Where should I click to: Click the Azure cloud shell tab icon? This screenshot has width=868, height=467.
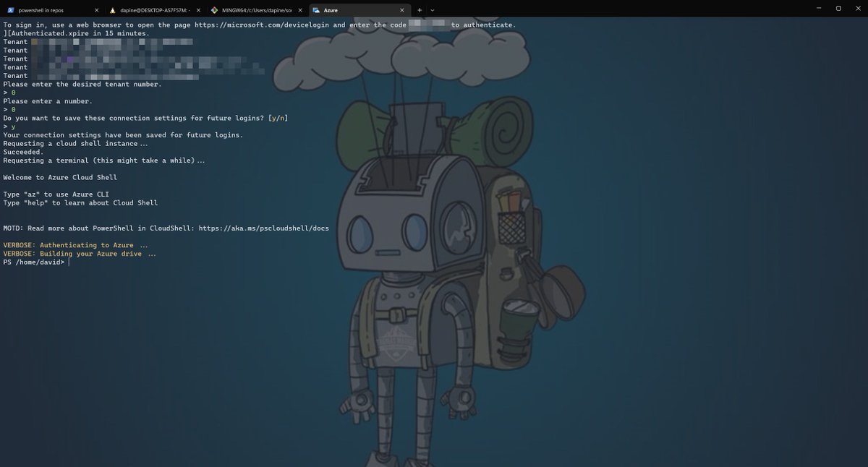click(316, 10)
